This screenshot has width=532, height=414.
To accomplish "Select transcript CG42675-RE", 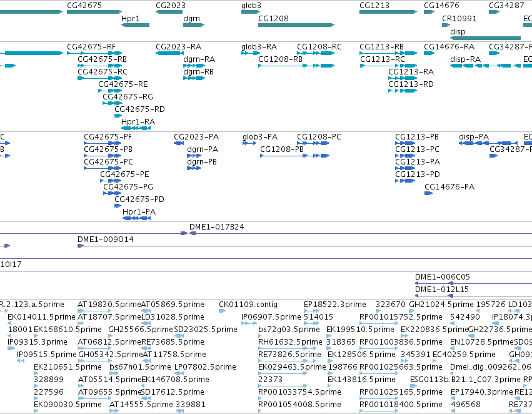I will [123, 84].
